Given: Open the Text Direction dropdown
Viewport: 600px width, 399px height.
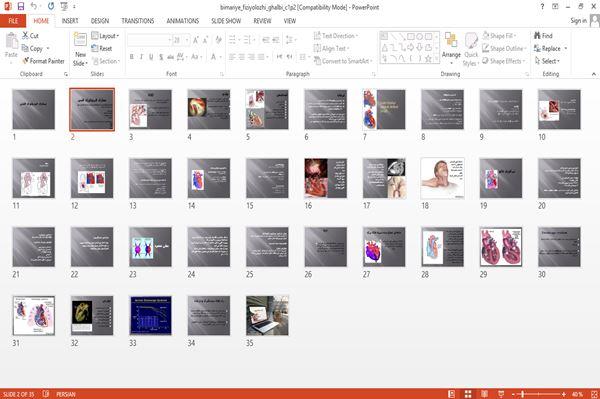Looking at the screenshot, I should (336, 36).
